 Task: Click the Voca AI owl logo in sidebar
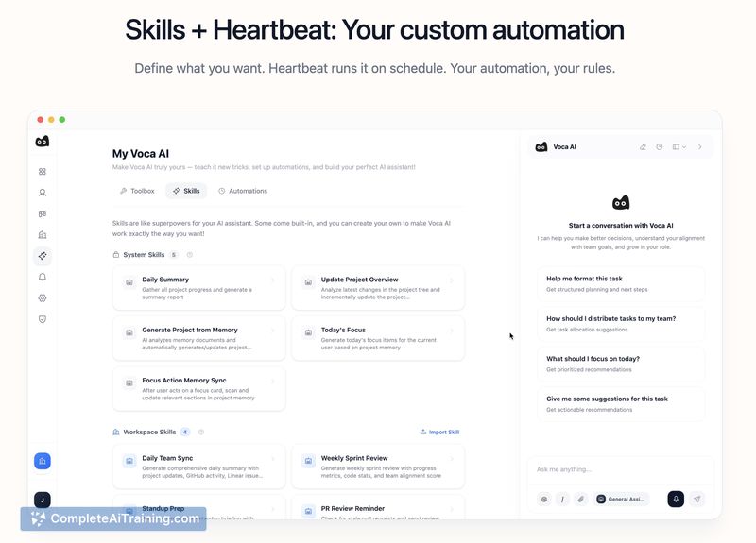tap(43, 141)
